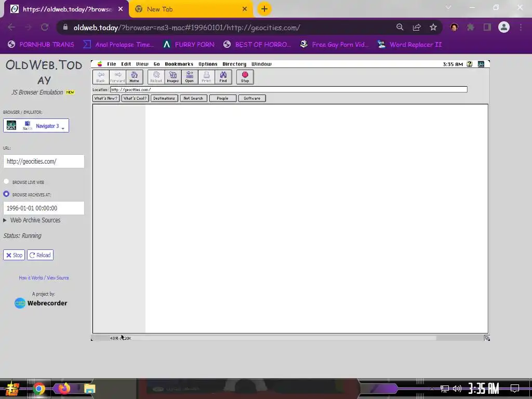Click the taskbar clock

[483, 389]
